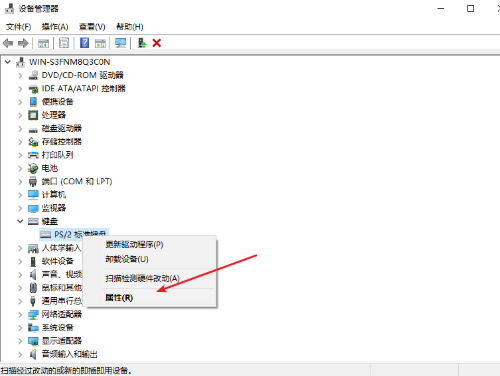Collapse the WIN-S3FNM8Q3C0N root node
Viewport: 500px width, 376px height.
8,62
